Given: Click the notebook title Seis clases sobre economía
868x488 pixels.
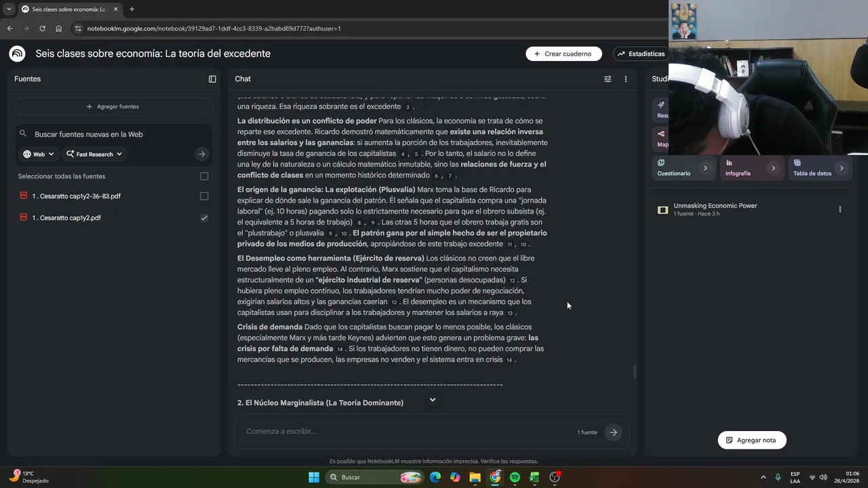Looking at the screenshot, I should 153,54.
